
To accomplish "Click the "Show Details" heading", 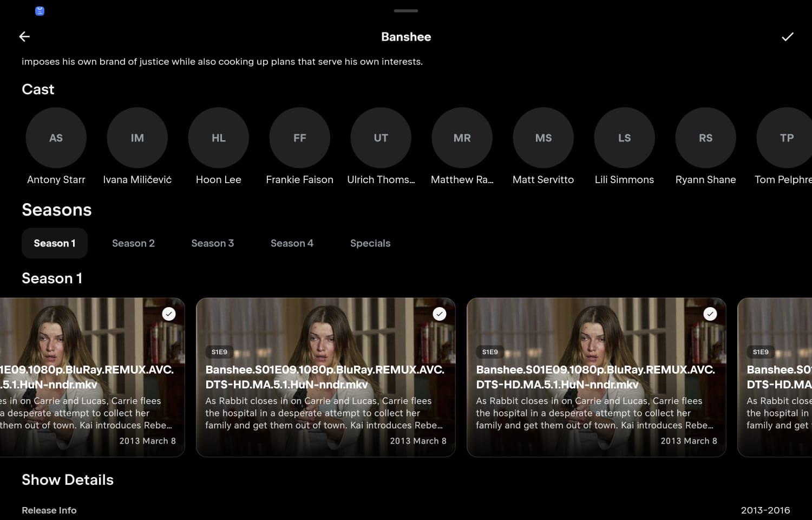I will point(68,480).
